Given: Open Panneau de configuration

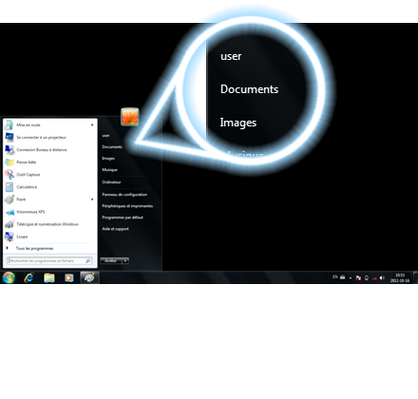Looking at the screenshot, I should (x=124, y=195).
